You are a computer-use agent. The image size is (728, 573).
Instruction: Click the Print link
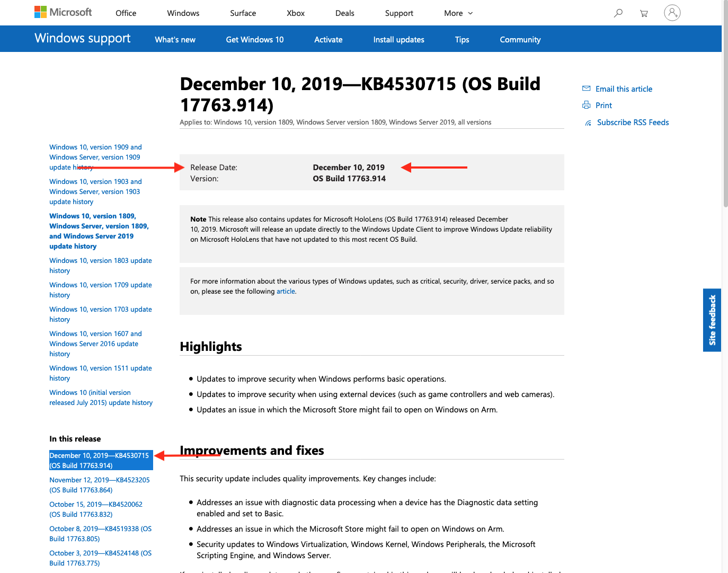(603, 105)
